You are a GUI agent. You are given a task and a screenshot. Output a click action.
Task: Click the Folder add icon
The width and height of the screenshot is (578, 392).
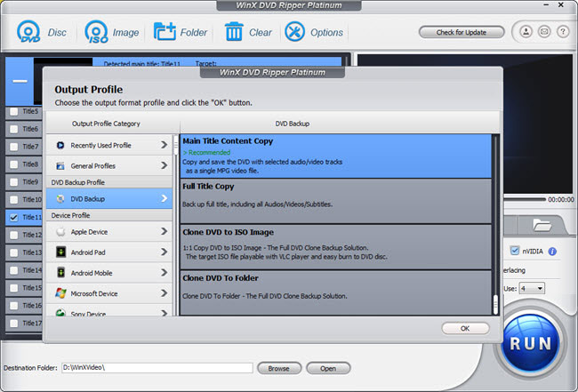(x=165, y=32)
